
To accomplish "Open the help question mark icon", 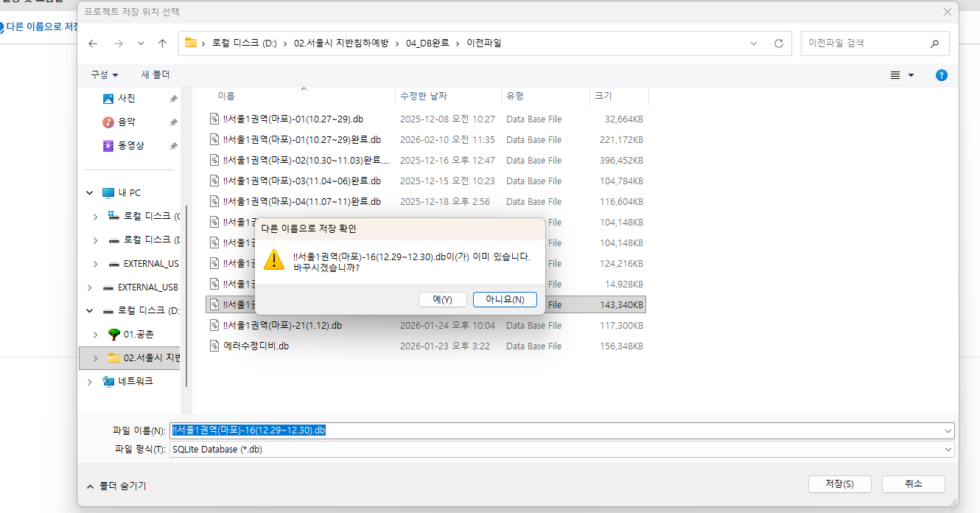I will pos(941,75).
